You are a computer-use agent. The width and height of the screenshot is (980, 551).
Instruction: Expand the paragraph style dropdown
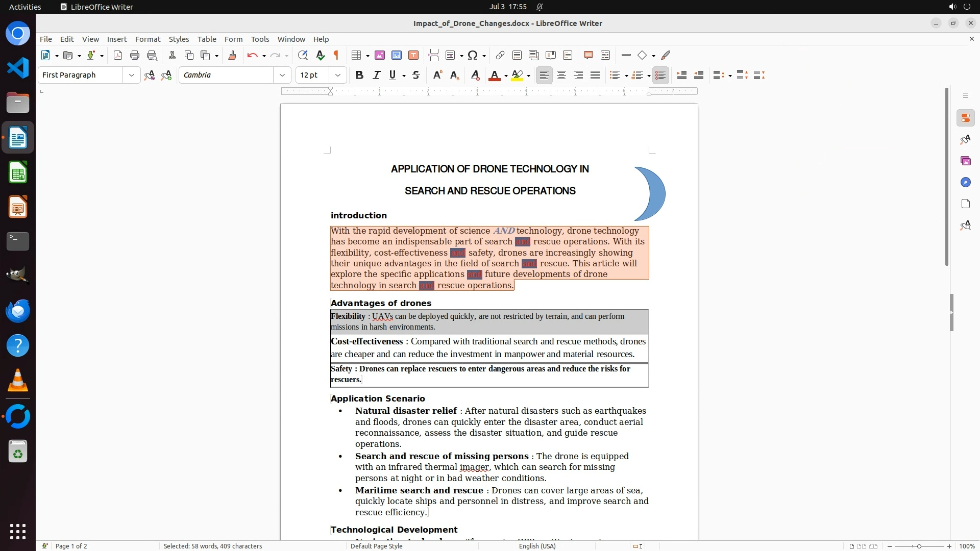tap(132, 75)
